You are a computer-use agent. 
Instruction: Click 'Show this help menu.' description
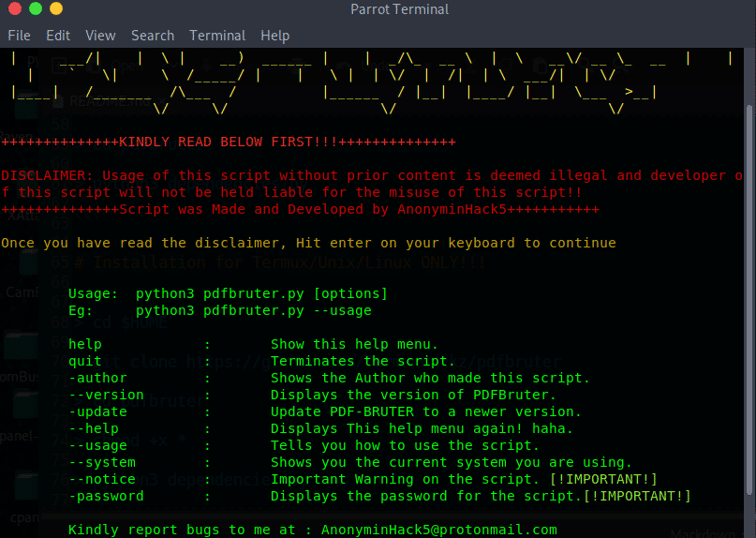coord(354,345)
